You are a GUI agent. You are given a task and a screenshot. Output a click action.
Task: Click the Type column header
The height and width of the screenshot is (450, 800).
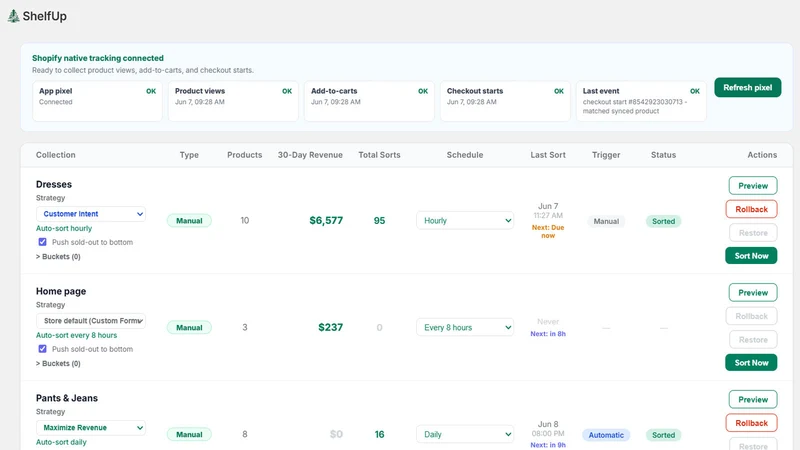pyautogui.click(x=189, y=155)
